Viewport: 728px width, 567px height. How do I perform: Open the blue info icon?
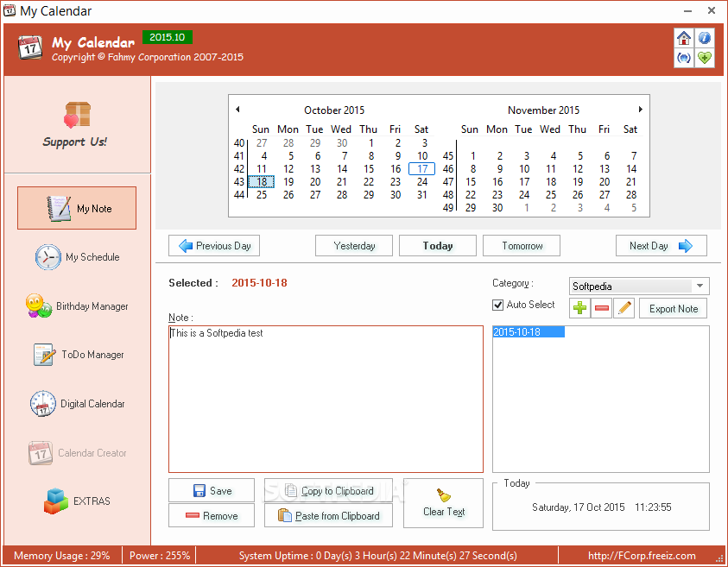(705, 38)
